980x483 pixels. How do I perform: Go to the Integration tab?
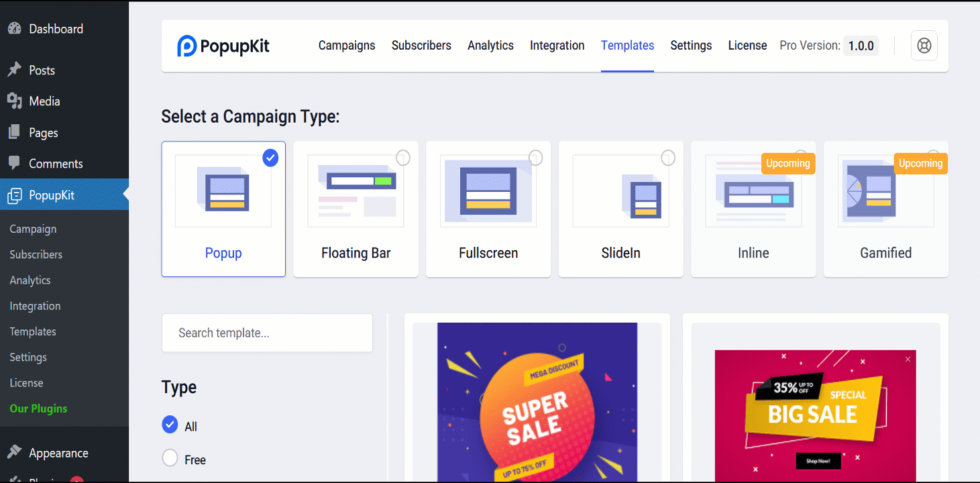(557, 46)
